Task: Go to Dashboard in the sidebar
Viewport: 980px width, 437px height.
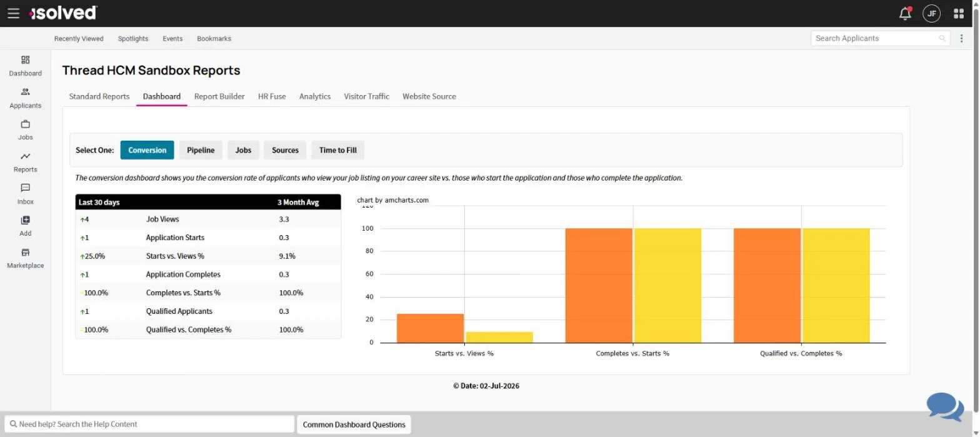Action: coord(26,66)
